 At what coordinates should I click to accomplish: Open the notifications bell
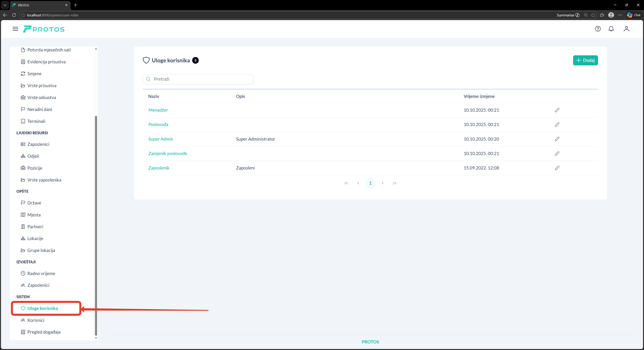point(611,29)
